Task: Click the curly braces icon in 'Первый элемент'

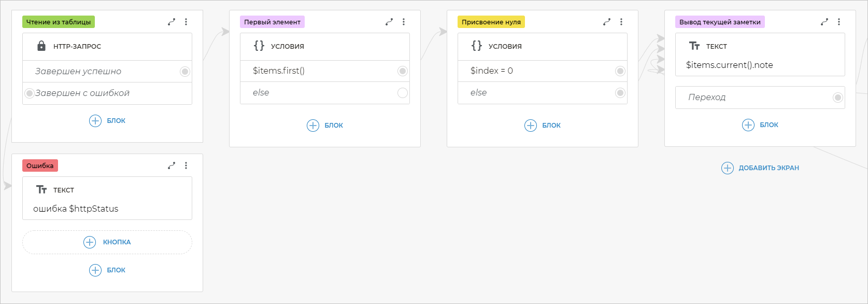Action: pos(259,46)
